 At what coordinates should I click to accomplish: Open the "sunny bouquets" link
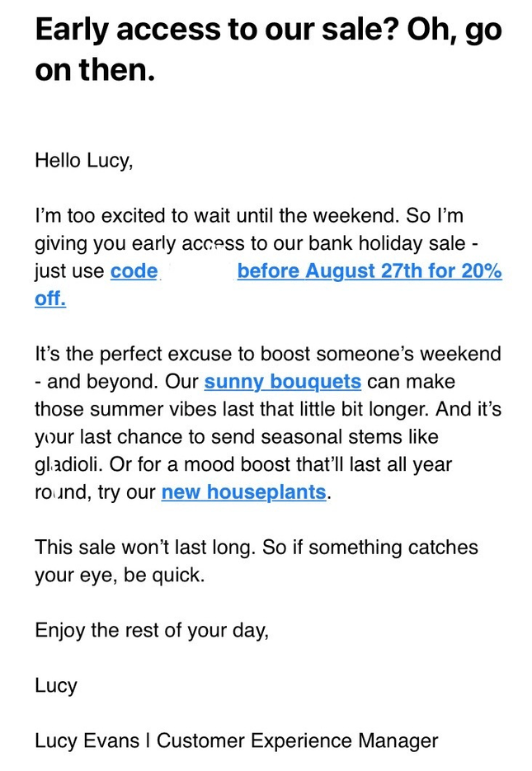(x=282, y=382)
